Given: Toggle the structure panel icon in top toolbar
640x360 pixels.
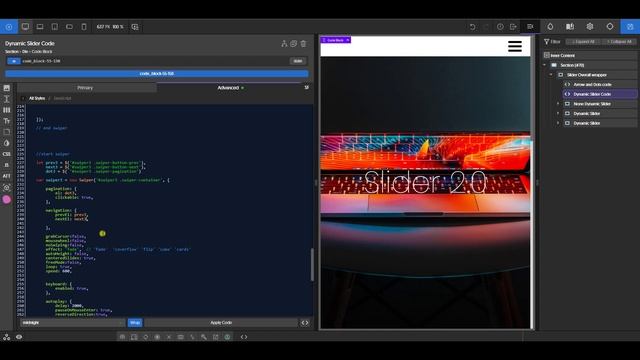Looking at the screenshot, I should click(530, 27).
